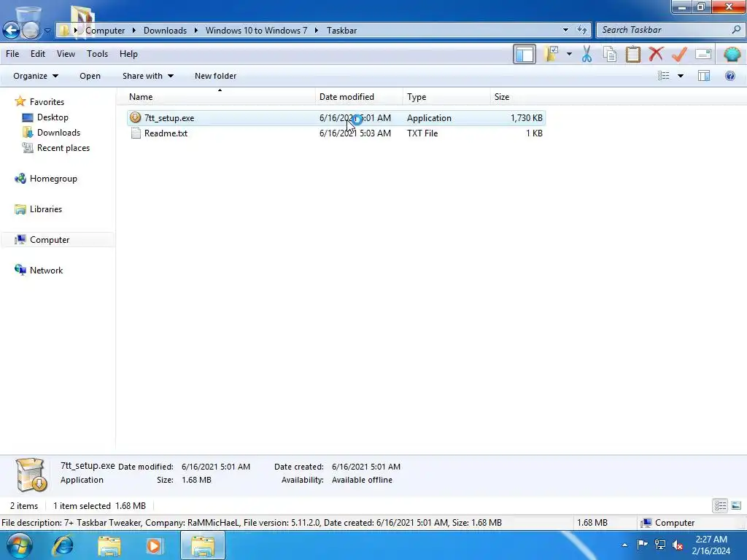Select the Readme.txt file
This screenshot has height=560, width=747.
[x=336, y=133]
